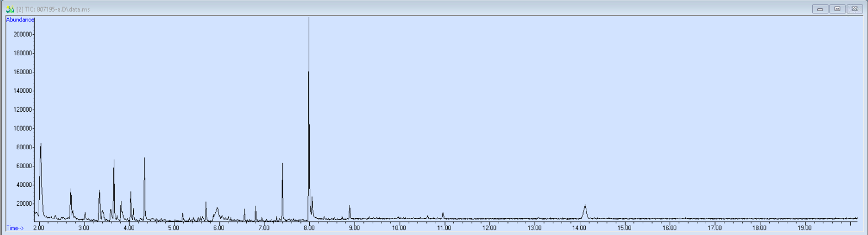Click the 18.00 time axis label
This screenshot has height=235, width=868.
click(759, 228)
